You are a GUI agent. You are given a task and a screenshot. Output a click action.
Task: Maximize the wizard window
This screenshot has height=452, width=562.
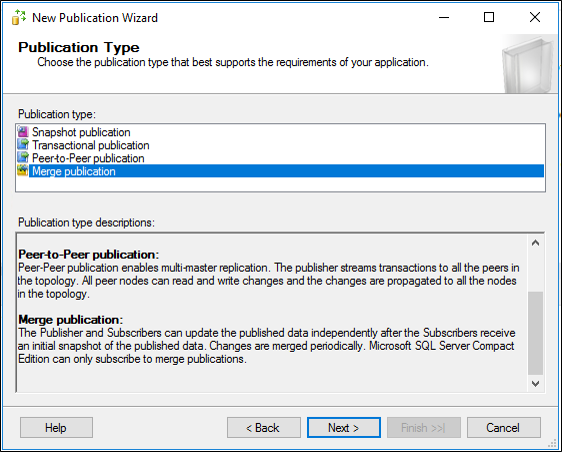click(489, 17)
